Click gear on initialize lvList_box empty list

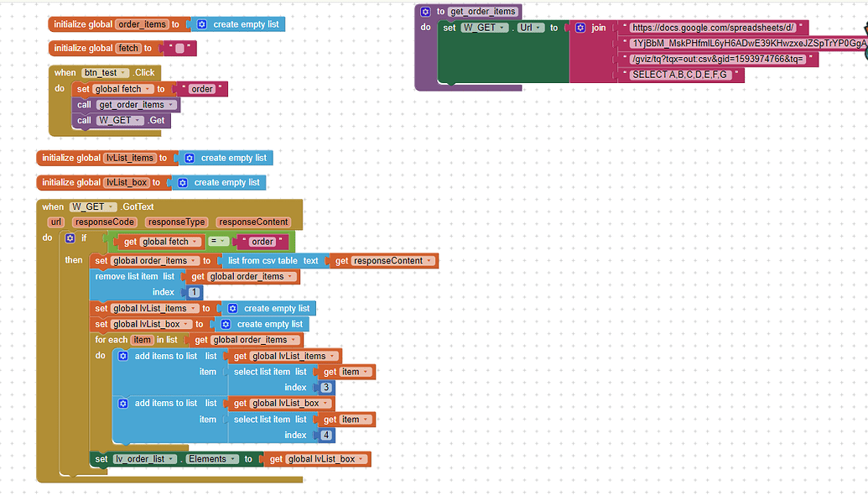(183, 182)
